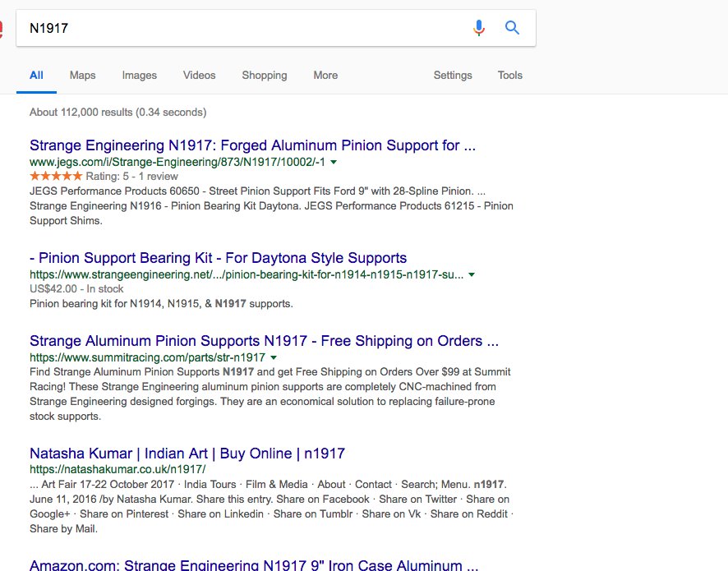Viewport: 728px width, 571px height.
Task: Open the search Tools menu
Action: pyautogui.click(x=509, y=76)
